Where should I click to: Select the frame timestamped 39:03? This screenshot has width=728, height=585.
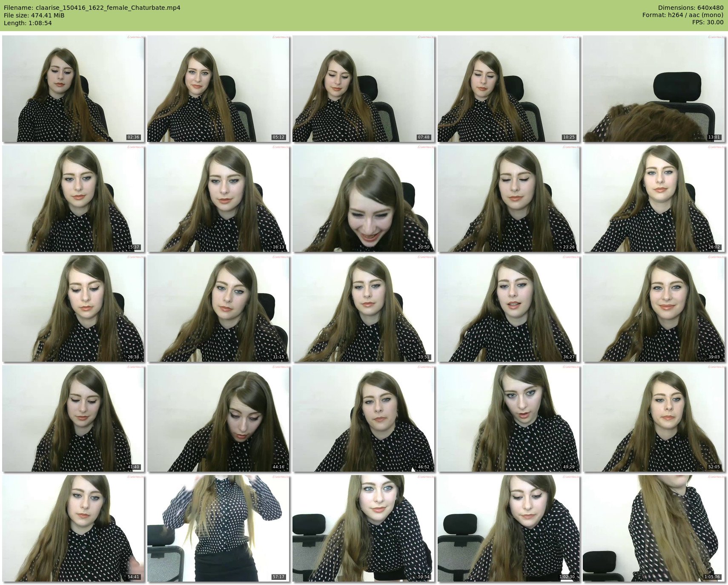coord(654,308)
